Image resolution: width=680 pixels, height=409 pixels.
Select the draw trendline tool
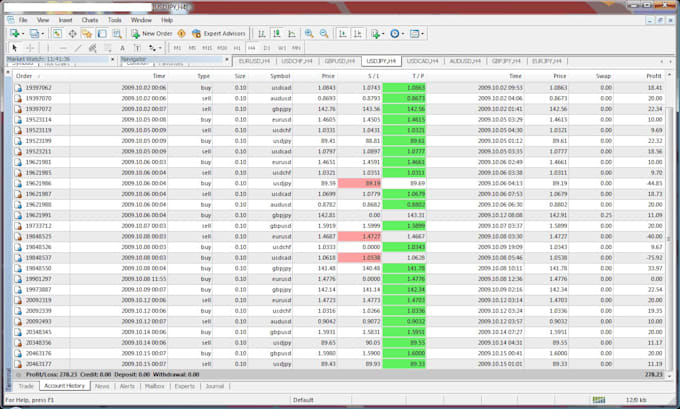78,47
